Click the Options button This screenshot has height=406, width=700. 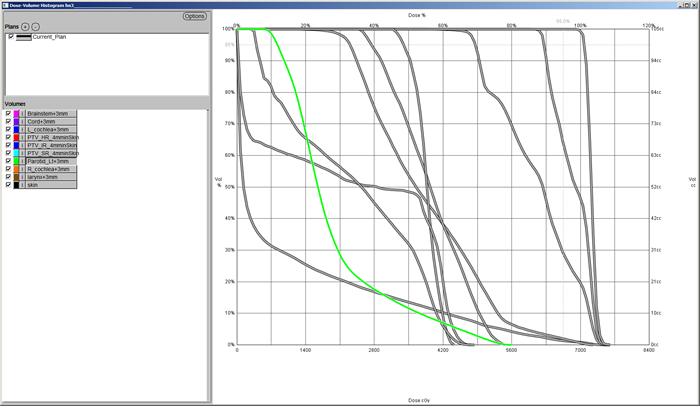tap(194, 17)
